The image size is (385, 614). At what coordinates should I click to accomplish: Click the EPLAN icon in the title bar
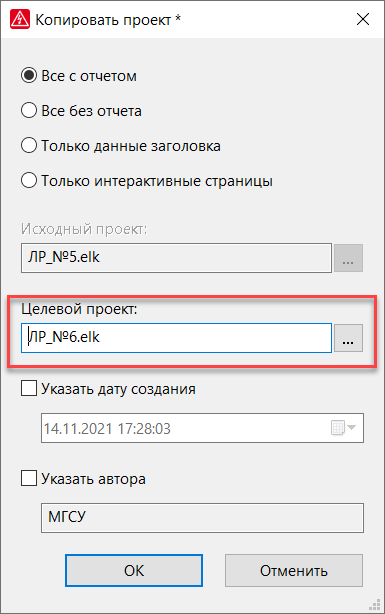coord(20,20)
